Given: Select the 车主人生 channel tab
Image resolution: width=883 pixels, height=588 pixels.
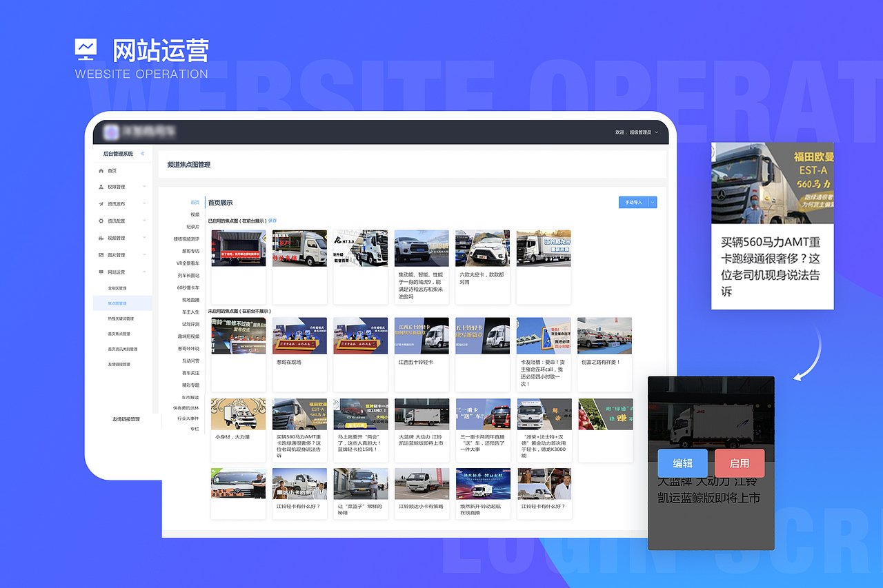Looking at the screenshot, I should click(190, 312).
